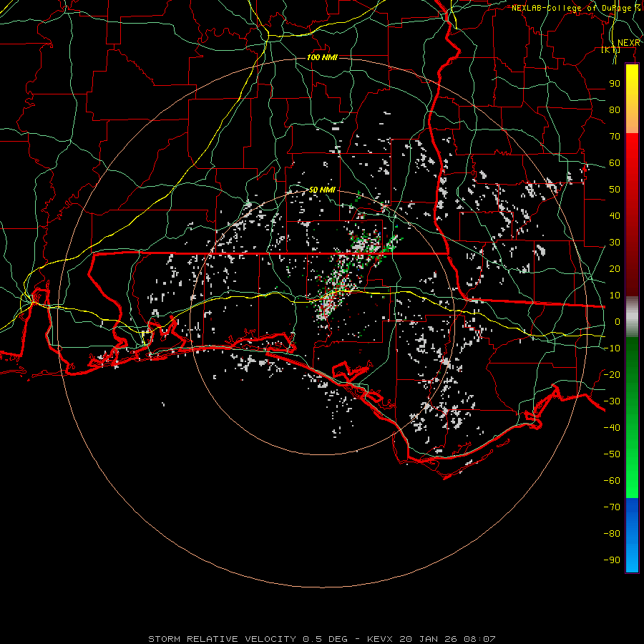Viewport: 644px width, 644px height.
Task: Select the 60 value on velocity scale
Action: click(x=615, y=162)
